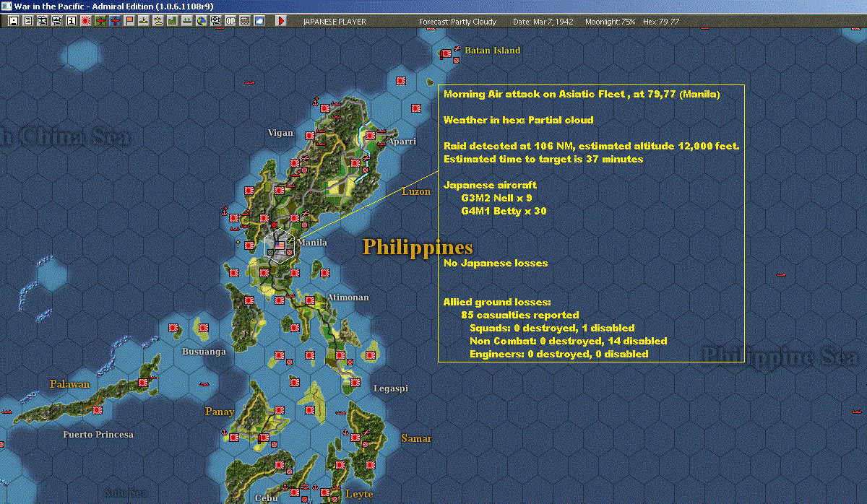Click the Cebu map label
This screenshot has height=504, width=867.
coord(267,498)
